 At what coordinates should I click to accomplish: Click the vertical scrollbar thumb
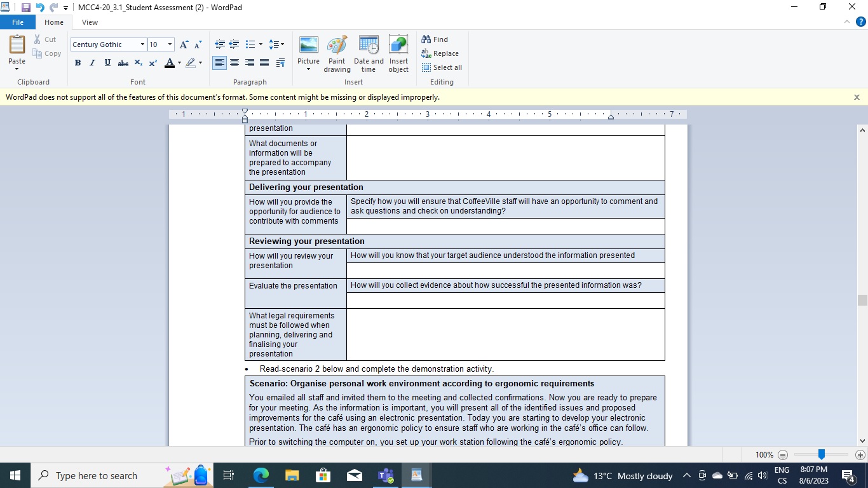point(862,299)
